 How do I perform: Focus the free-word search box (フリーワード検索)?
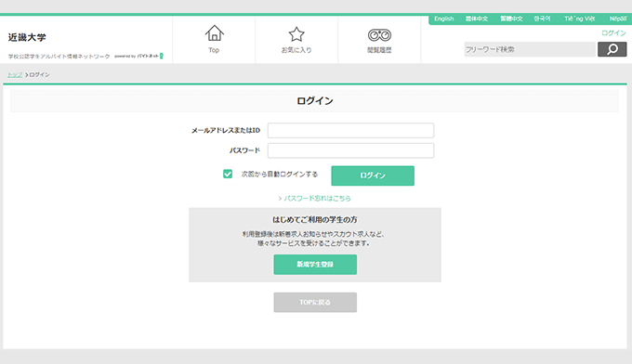coord(530,49)
